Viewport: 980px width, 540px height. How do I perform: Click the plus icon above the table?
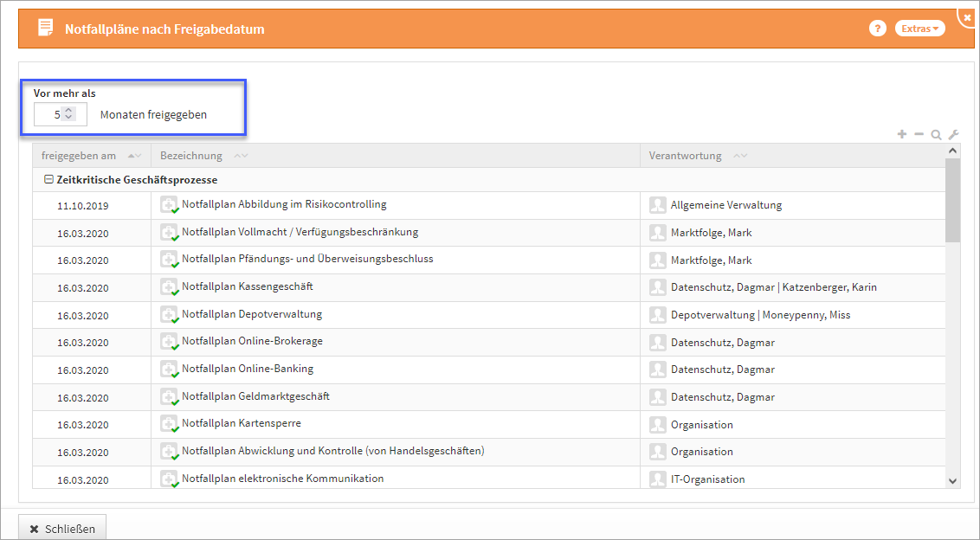(902, 134)
